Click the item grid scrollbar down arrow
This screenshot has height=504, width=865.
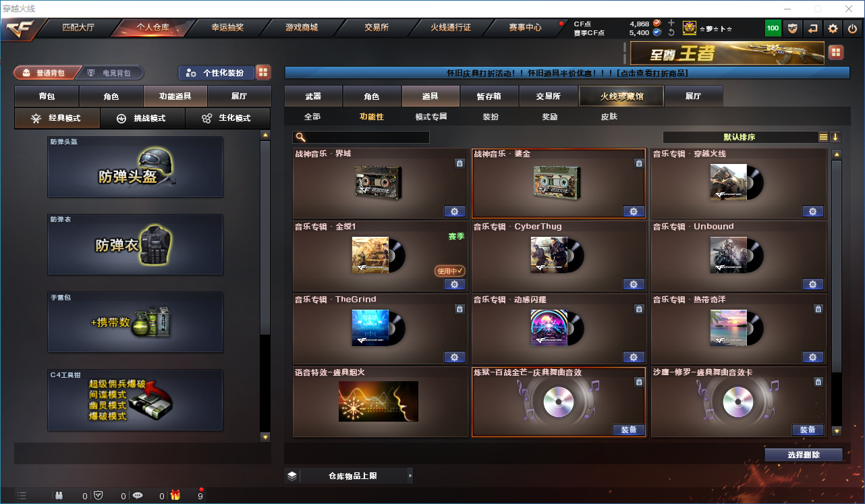tap(837, 431)
